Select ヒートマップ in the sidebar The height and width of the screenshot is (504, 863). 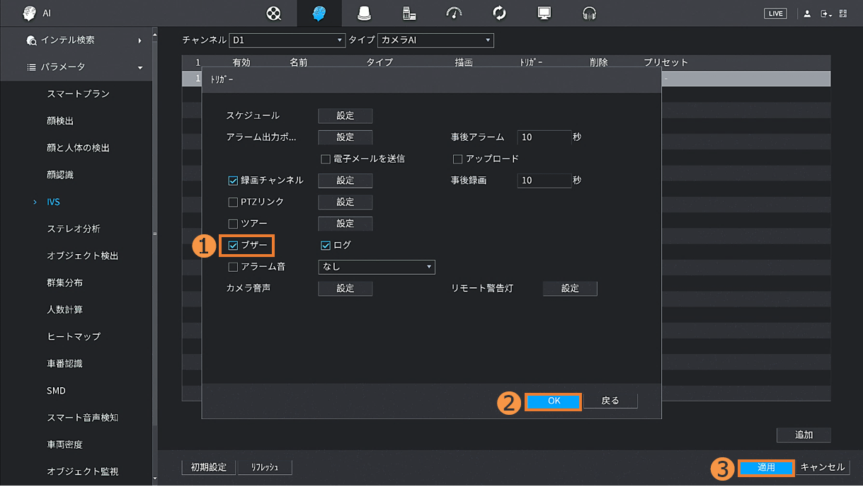(x=74, y=336)
